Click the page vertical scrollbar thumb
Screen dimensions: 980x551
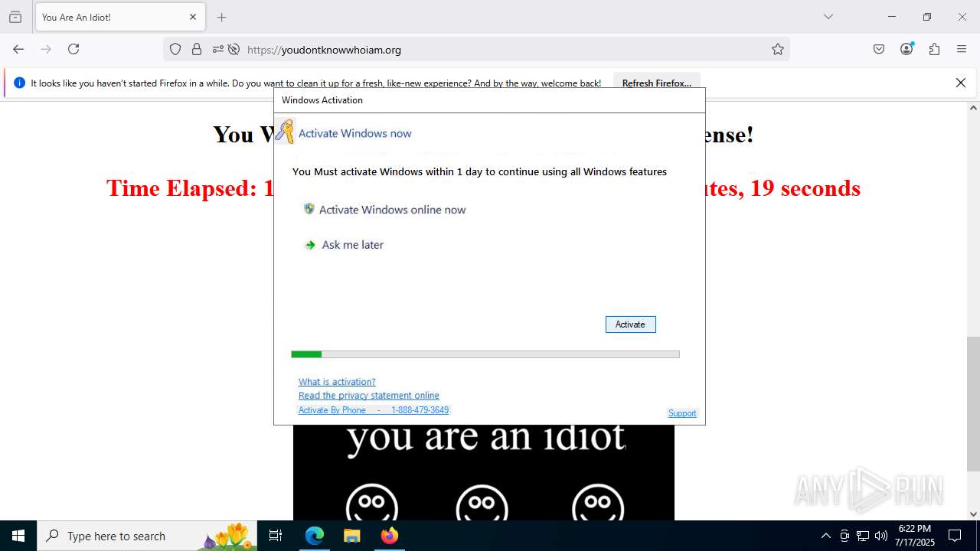[x=973, y=404]
